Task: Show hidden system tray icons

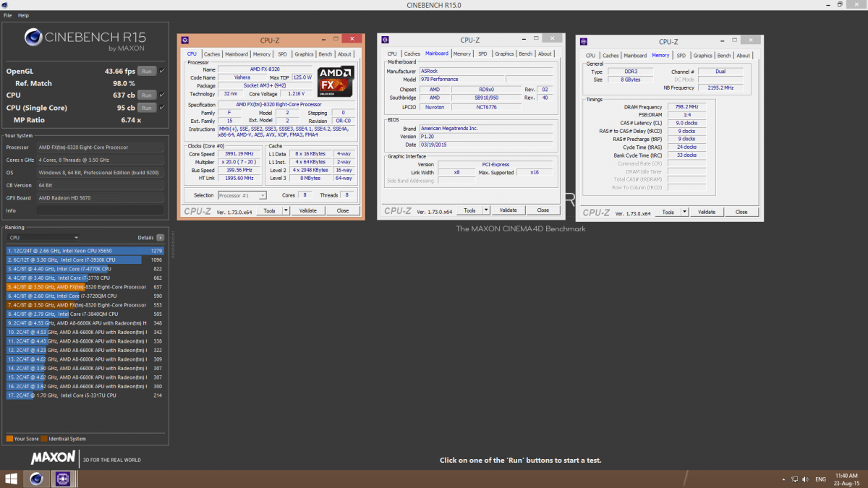Action: [784, 479]
